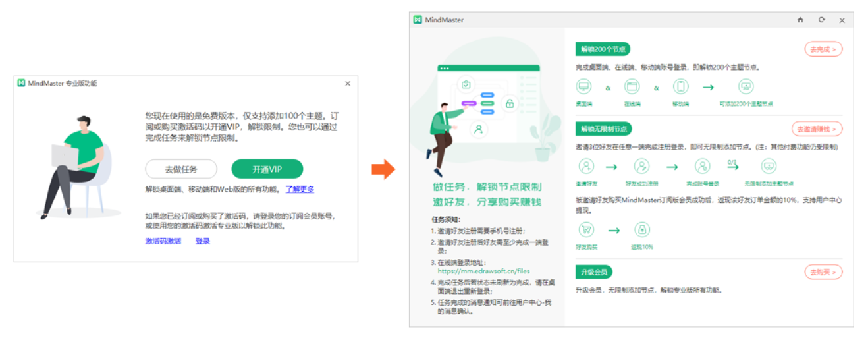Click the 邀好友，分享购买赚钱 headline
Screen dimensions: 868x342
[x=487, y=202]
